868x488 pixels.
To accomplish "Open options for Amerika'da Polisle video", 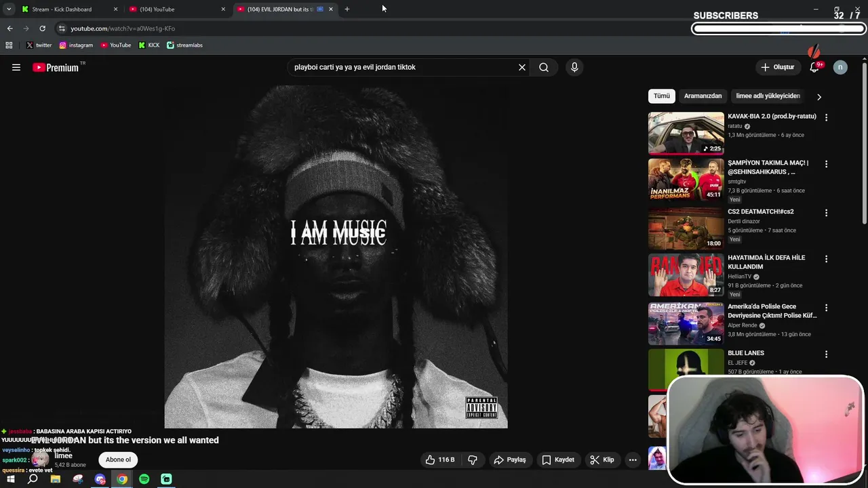I will [x=826, y=308].
